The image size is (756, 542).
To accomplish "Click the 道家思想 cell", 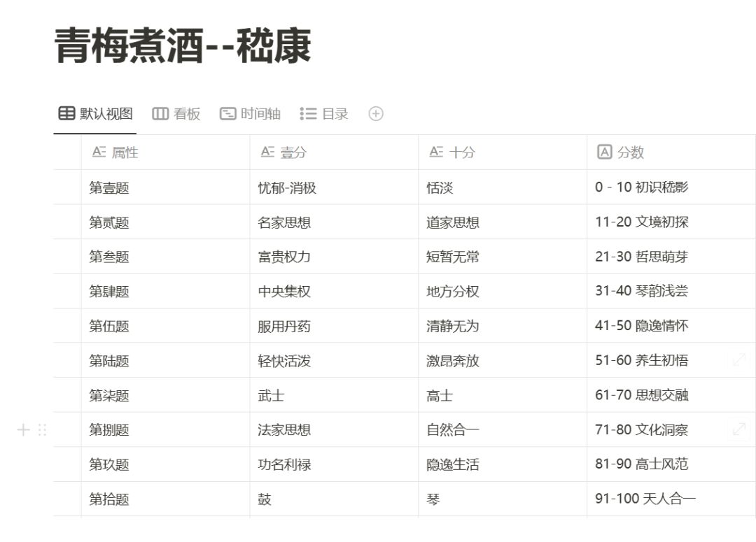I will [503, 222].
